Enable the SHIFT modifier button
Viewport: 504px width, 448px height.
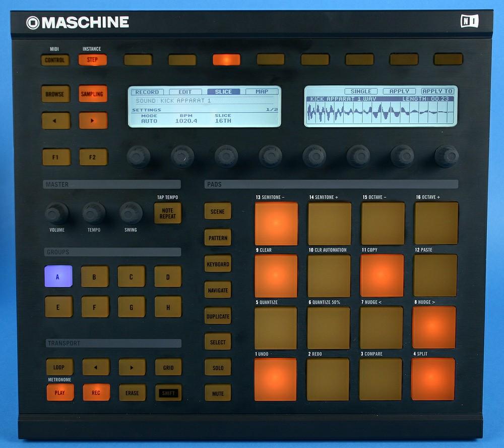click(168, 393)
